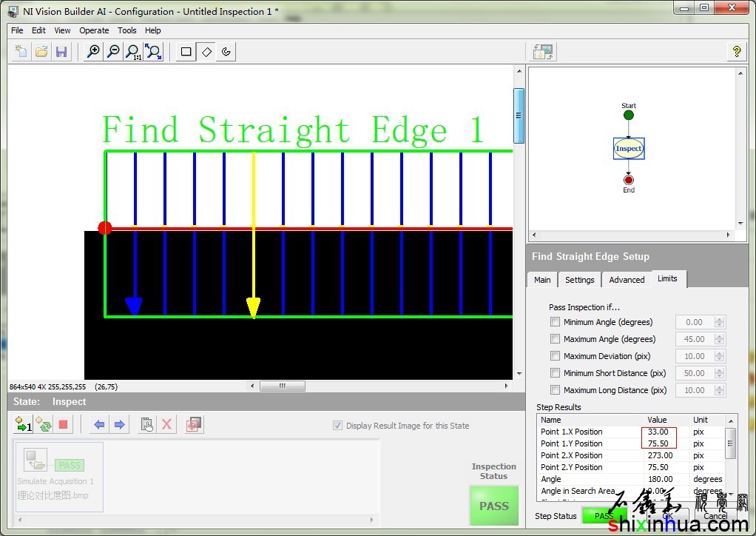Viewport: 756px width, 536px height.
Task: Switch to the Advanced tab
Action: pyautogui.click(x=627, y=280)
